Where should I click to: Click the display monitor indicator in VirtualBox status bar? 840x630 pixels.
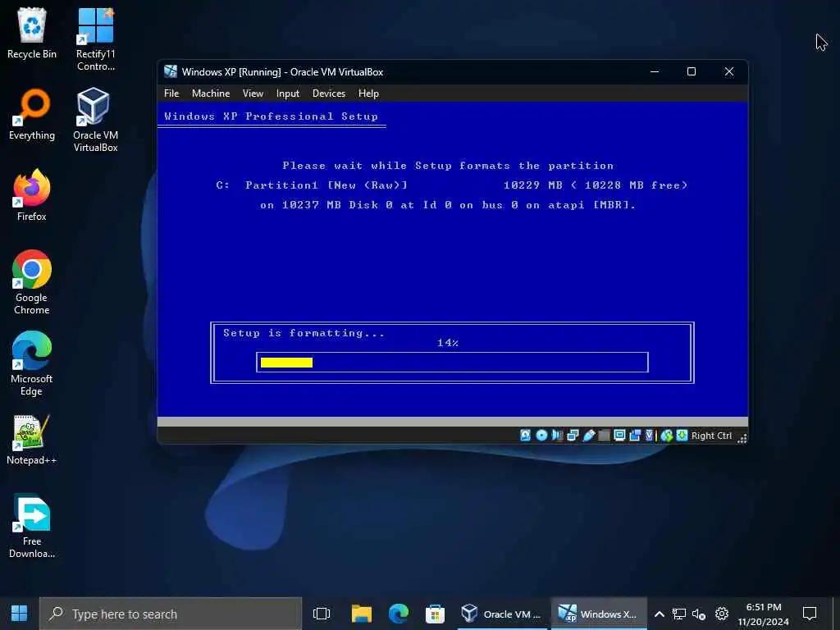[x=619, y=436]
